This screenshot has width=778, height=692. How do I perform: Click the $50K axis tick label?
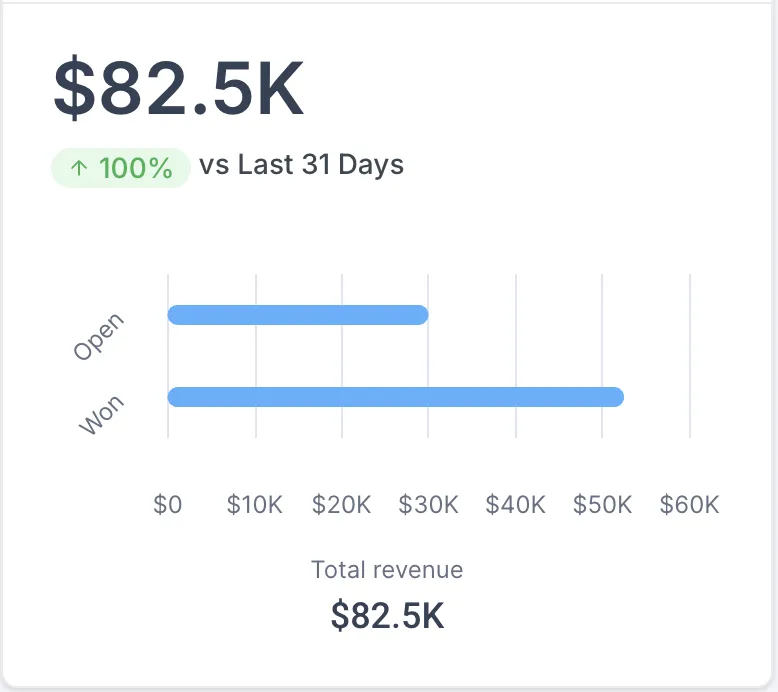(x=602, y=505)
